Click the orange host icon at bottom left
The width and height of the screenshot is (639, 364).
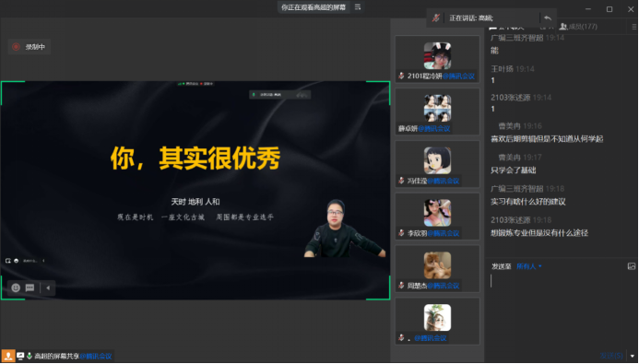(x=7, y=356)
